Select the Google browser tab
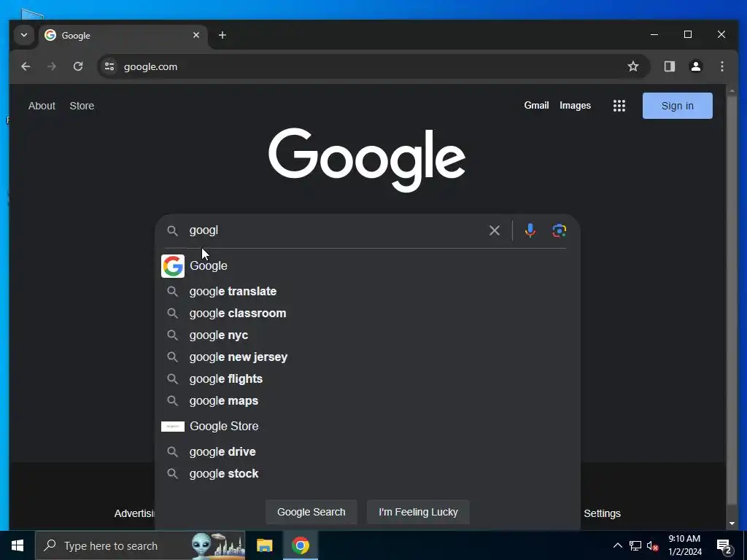Screen dimensions: 747x560 click(x=123, y=35)
